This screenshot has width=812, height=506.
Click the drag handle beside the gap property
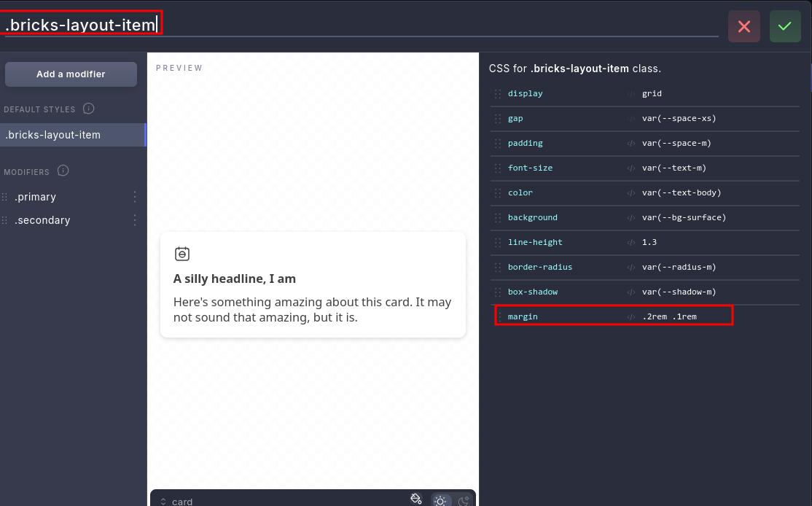tap(496, 118)
